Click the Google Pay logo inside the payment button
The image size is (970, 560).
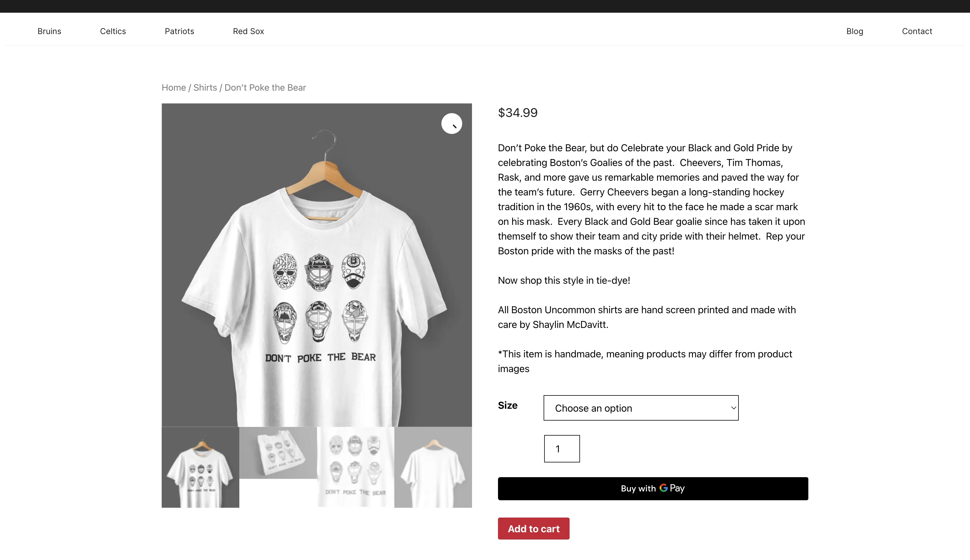point(663,488)
